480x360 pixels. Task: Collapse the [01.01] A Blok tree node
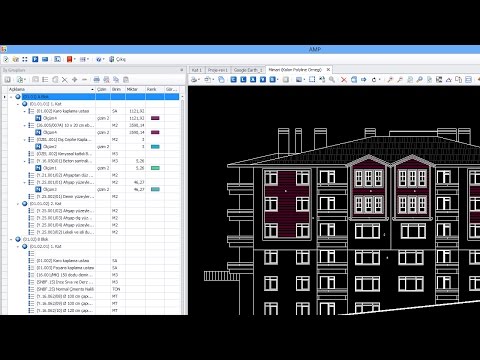click(11, 97)
